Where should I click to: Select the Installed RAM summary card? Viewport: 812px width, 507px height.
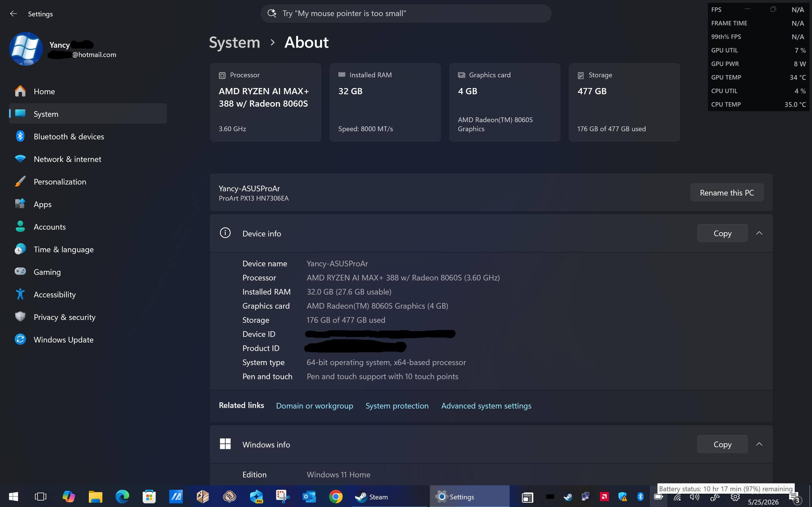click(x=385, y=102)
